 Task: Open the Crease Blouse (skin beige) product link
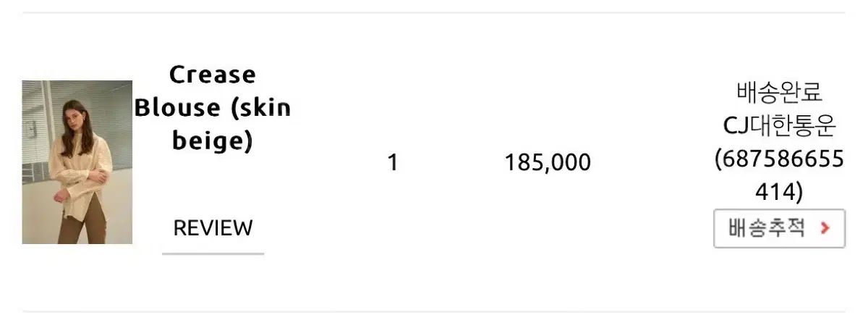click(x=213, y=107)
